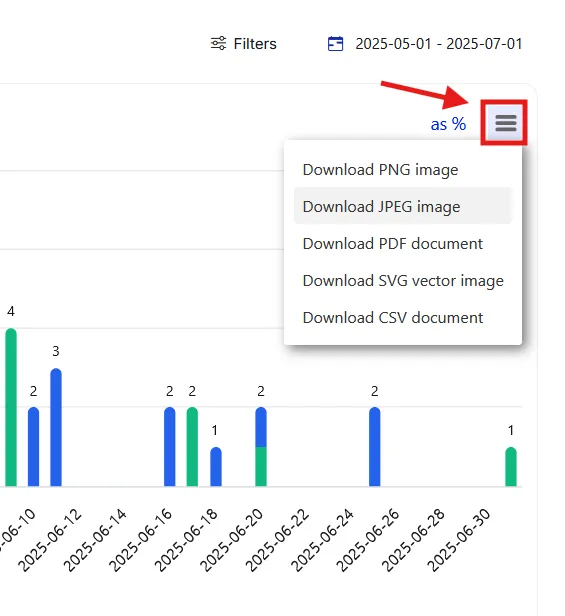Click the 2025-06-14 axis label

tap(95, 540)
